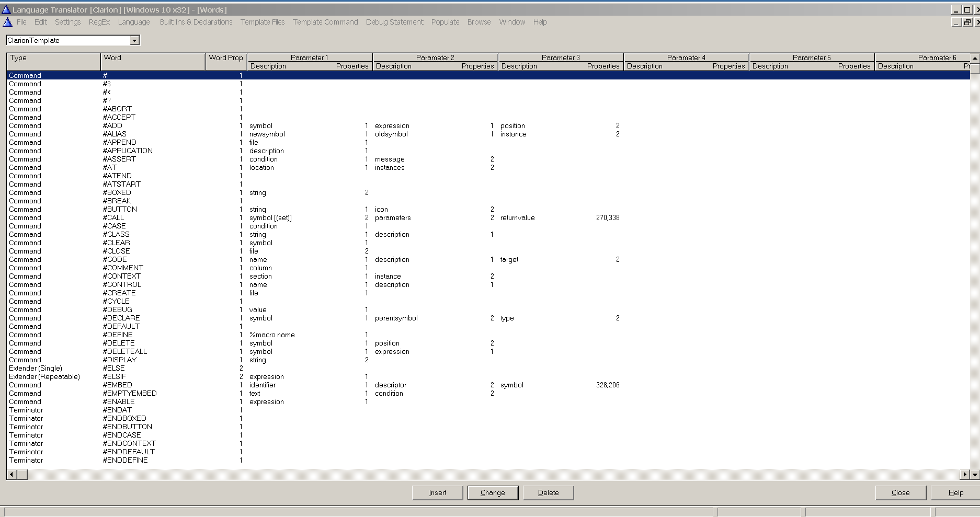Minimize the inner Words child window
The image size is (980, 517).
pos(956,22)
